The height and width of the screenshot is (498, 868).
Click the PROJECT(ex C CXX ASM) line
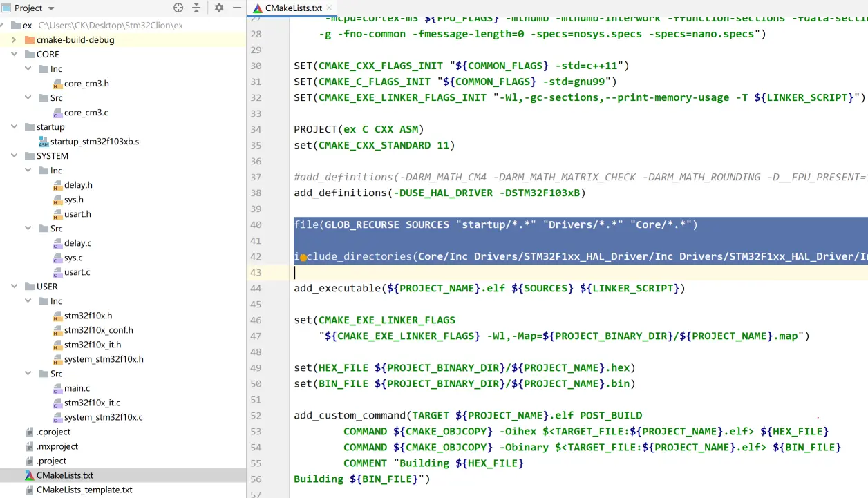point(359,129)
